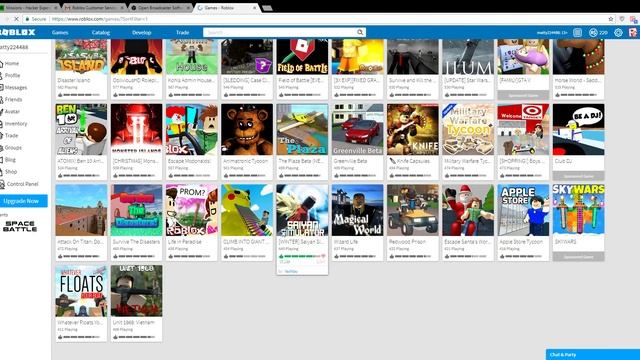The height and width of the screenshot is (360, 640).
Task: Click the Roblox search field
Action: click(x=280, y=32)
